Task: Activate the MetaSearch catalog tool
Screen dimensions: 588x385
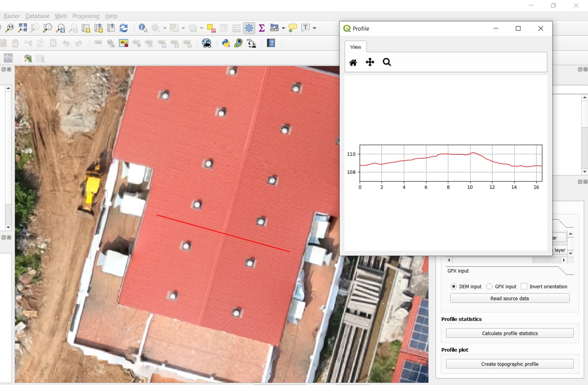Action: (206, 43)
